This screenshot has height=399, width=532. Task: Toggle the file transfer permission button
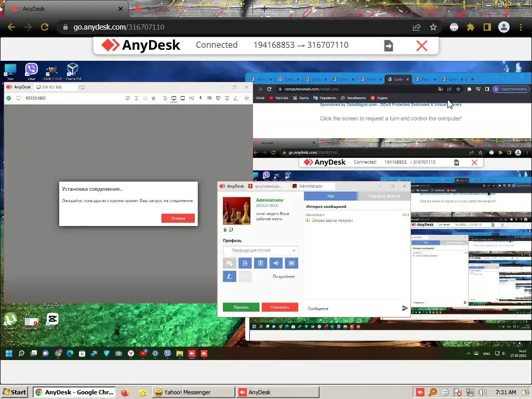(x=245, y=263)
